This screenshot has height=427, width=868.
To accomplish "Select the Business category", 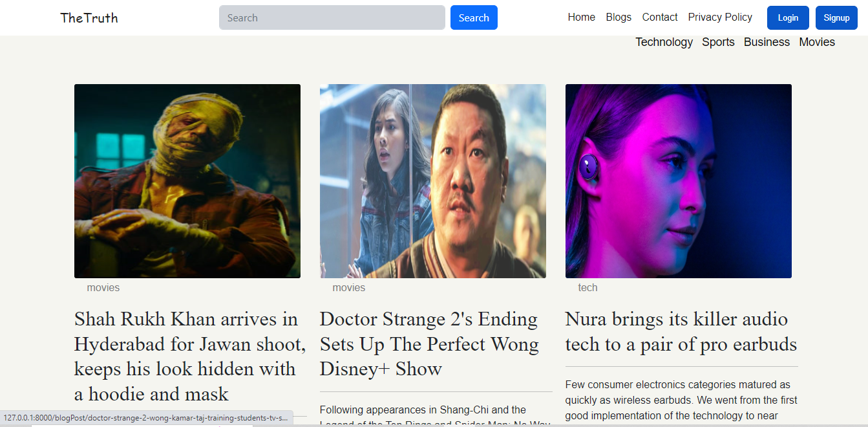I will 767,42.
